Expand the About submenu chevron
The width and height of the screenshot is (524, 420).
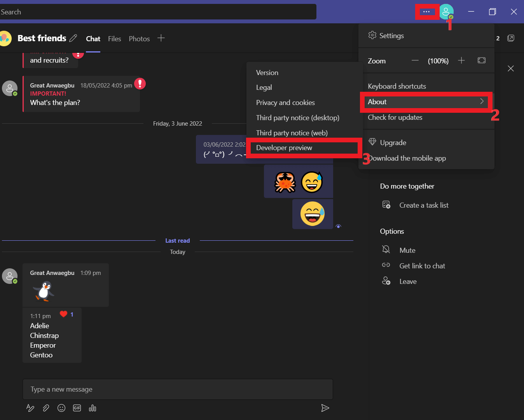click(482, 101)
